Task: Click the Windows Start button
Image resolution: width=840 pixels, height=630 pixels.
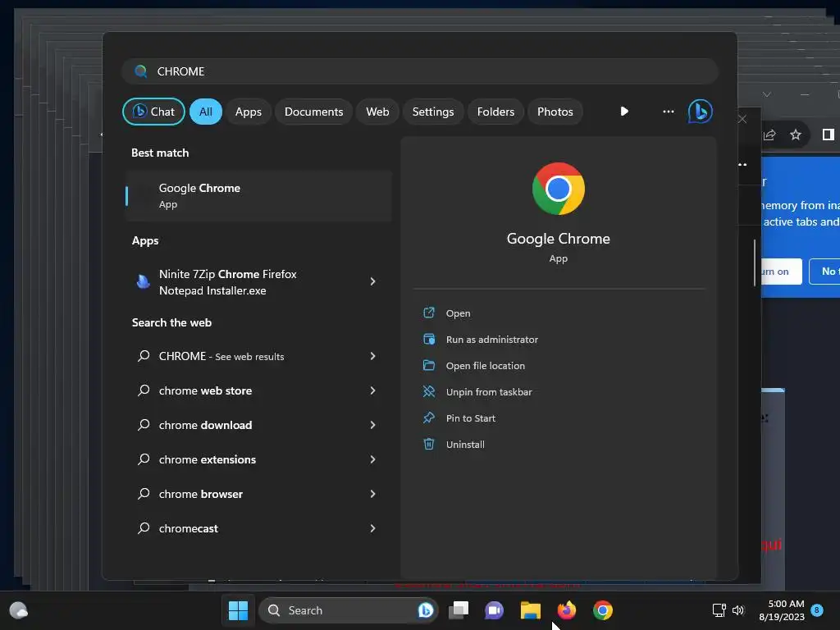Action: pos(238,610)
